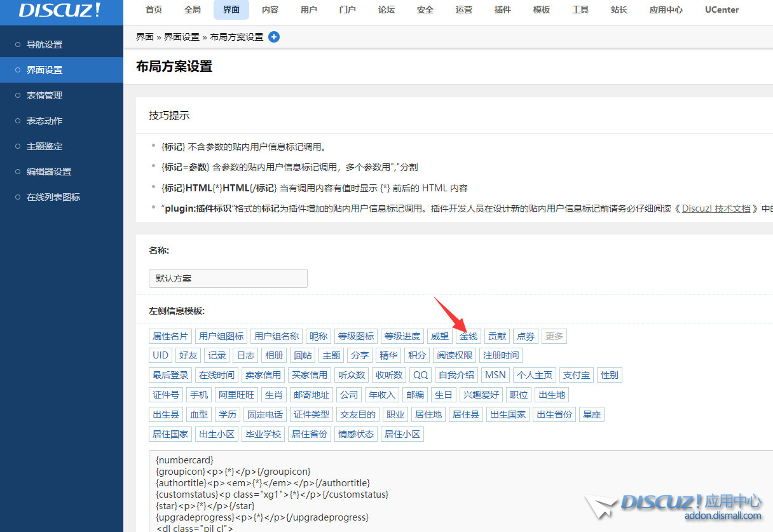The image size is (773, 532).
Task: Add the UID tag
Action: click(x=160, y=355)
